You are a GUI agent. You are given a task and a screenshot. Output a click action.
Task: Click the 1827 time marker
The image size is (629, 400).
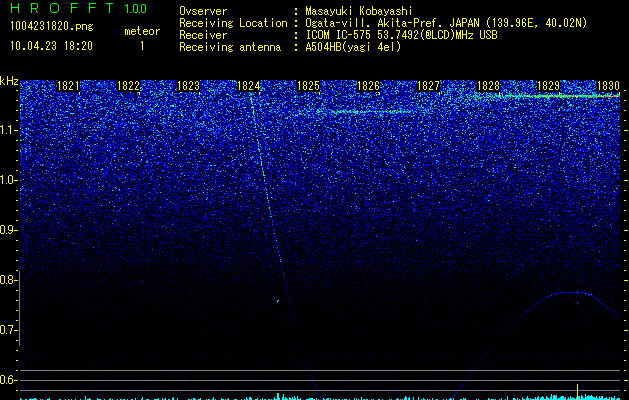click(428, 86)
